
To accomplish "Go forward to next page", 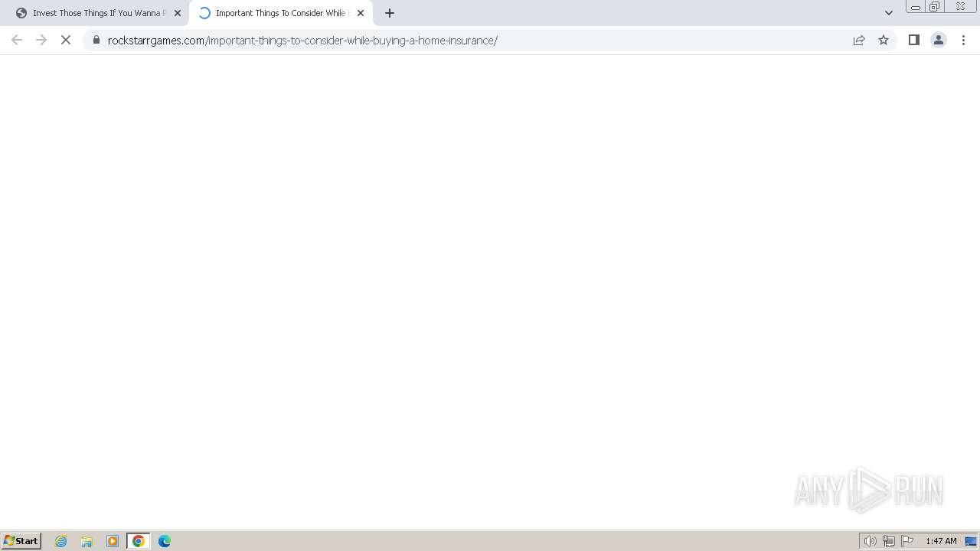I will 41,40.
